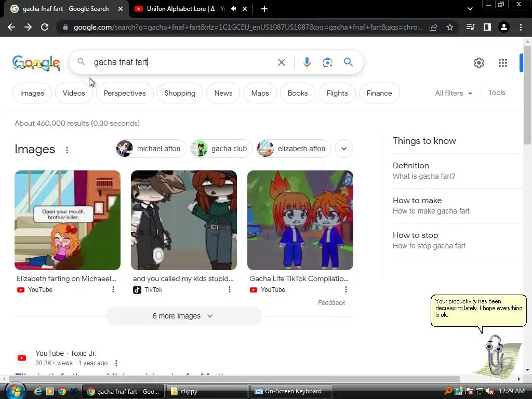Open more options for the Images section
The image size is (532, 399).
tap(67, 150)
